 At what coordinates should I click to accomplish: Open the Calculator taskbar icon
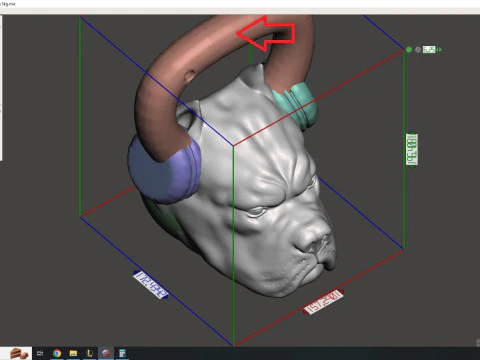(122, 353)
